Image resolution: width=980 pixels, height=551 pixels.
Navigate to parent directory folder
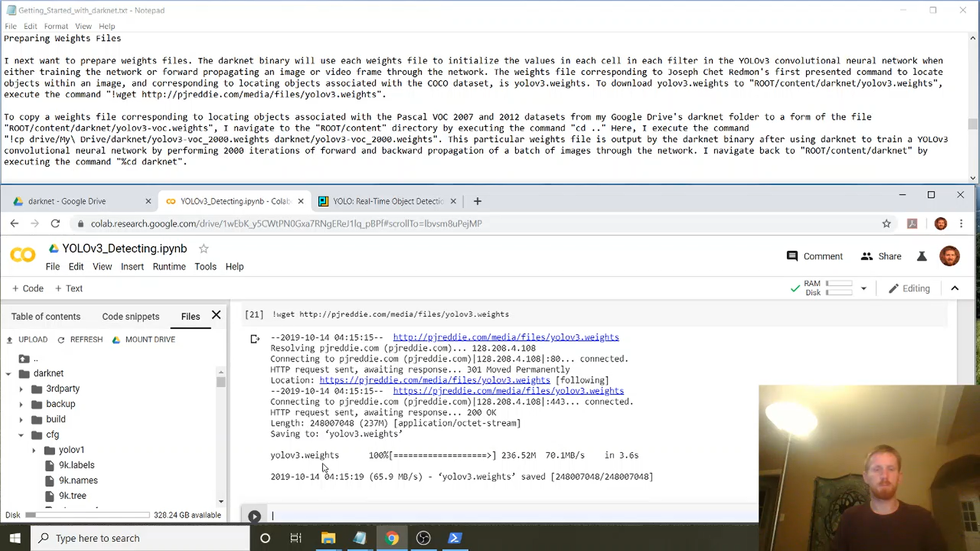coord(24,359)
